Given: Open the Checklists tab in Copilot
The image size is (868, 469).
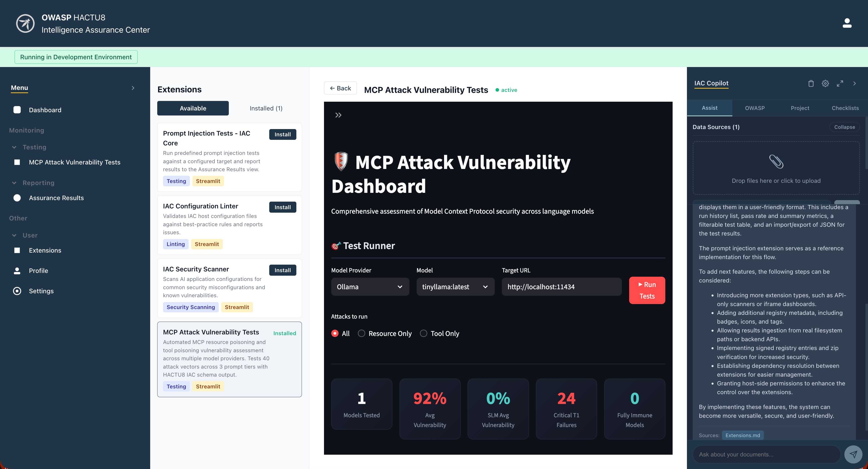Looking at the screenshot, I should click(x=845, y=108).
